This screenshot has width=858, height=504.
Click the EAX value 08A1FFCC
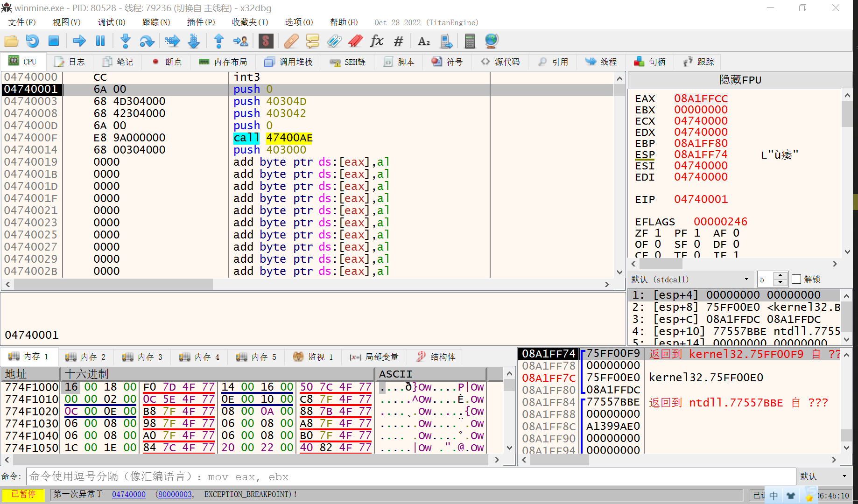[x=701, y=98]
